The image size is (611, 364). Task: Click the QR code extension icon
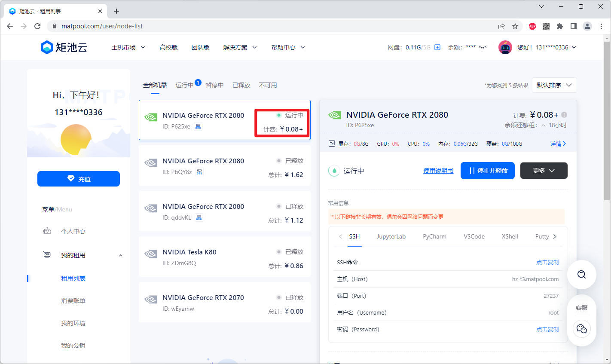(546, 26)
